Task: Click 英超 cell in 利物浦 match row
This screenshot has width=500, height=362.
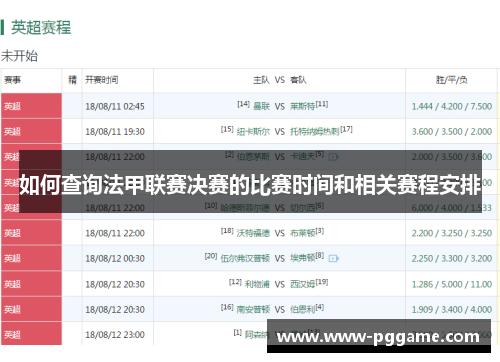Action: coord(31,284)
